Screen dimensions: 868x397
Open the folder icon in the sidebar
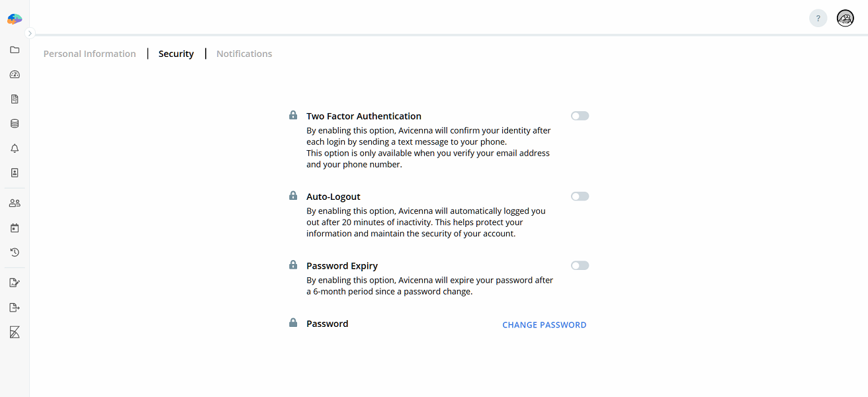pos(15,50)
